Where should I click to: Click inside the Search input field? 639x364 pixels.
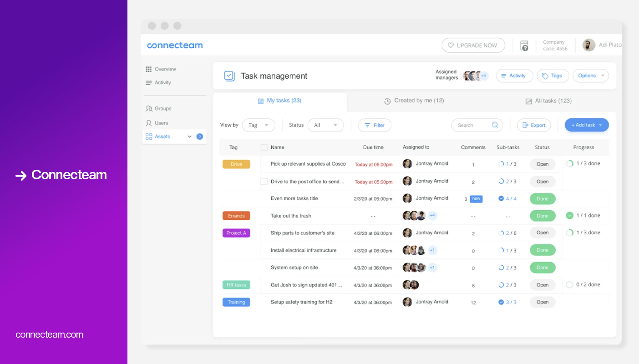477,125
